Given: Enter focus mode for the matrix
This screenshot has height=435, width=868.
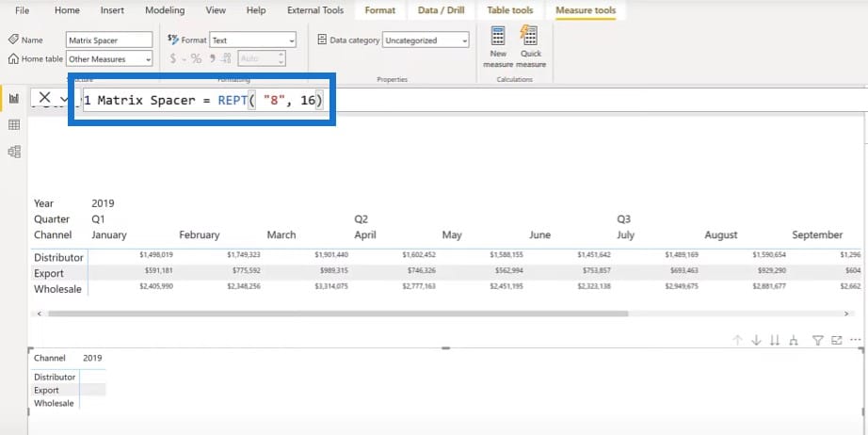Looking at the screenshot, I should click(x=836, y=340).
